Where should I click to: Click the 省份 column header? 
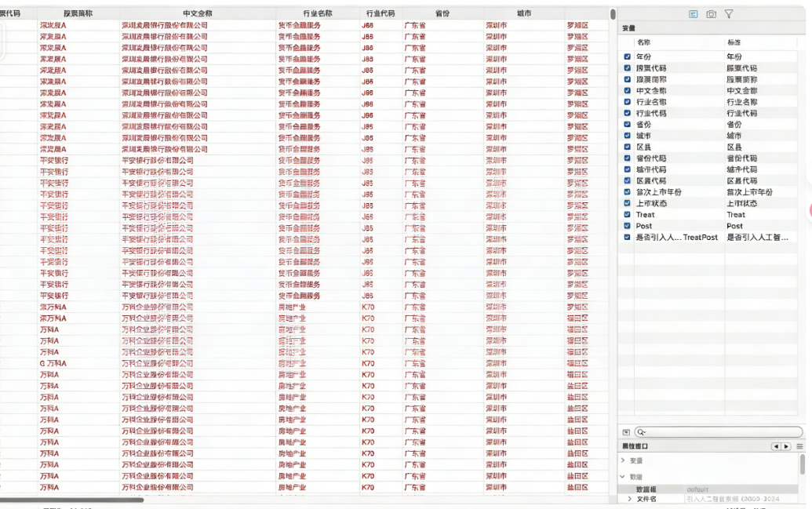click(x=442, y=13)
